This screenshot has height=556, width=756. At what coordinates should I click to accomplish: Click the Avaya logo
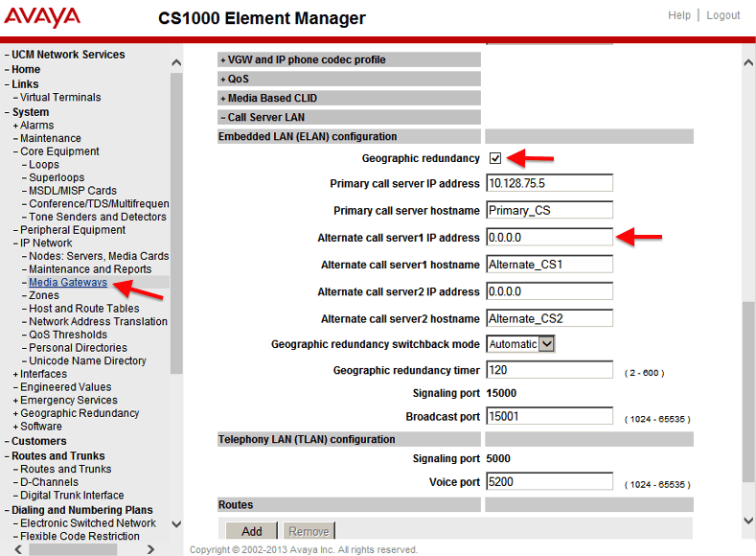pos(42,17)
